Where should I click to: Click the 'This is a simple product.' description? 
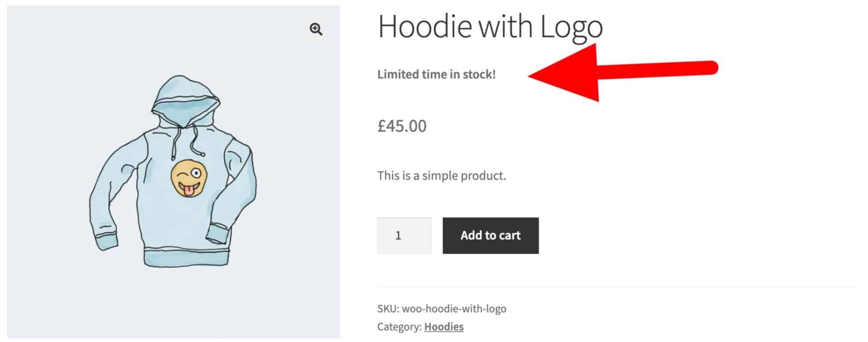(x=442, y=176)
